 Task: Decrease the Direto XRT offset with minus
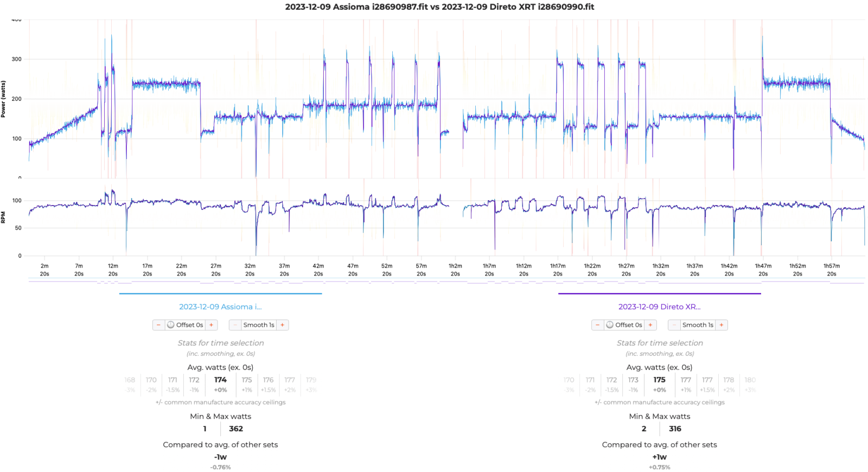597,325
